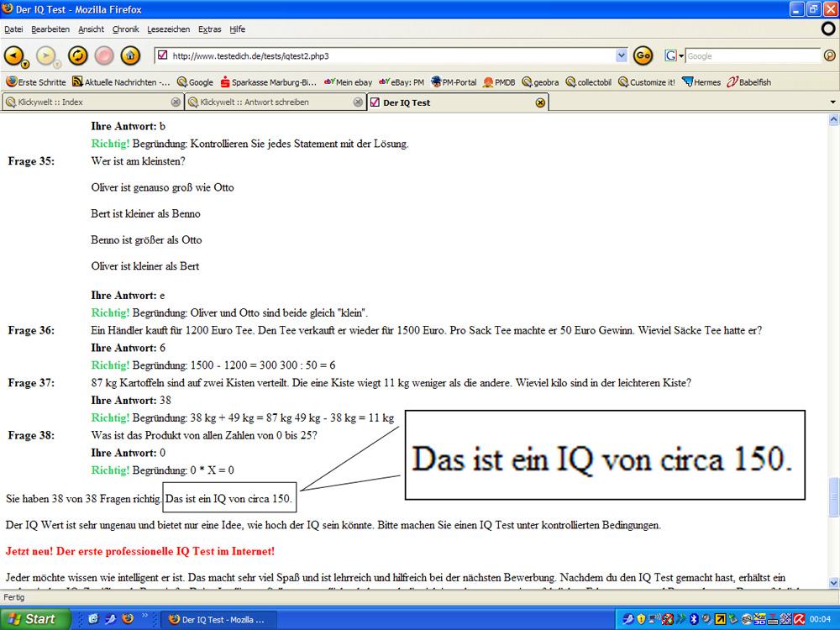Close the Der IQ Test tab

pos(540,102)
